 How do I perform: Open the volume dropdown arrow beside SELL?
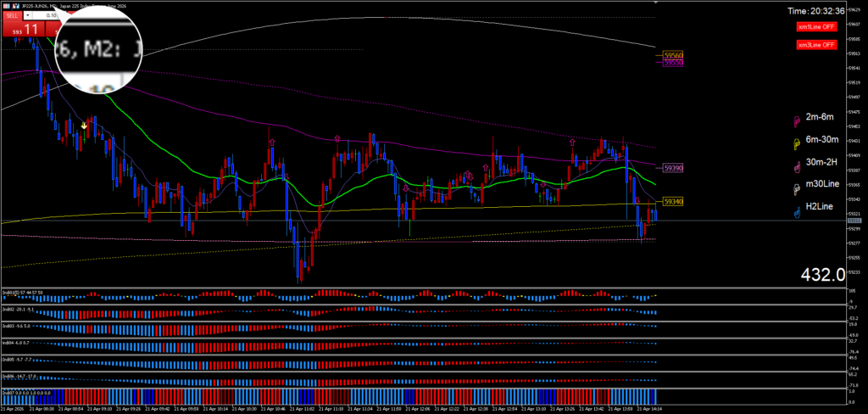(x=28, y=15)
